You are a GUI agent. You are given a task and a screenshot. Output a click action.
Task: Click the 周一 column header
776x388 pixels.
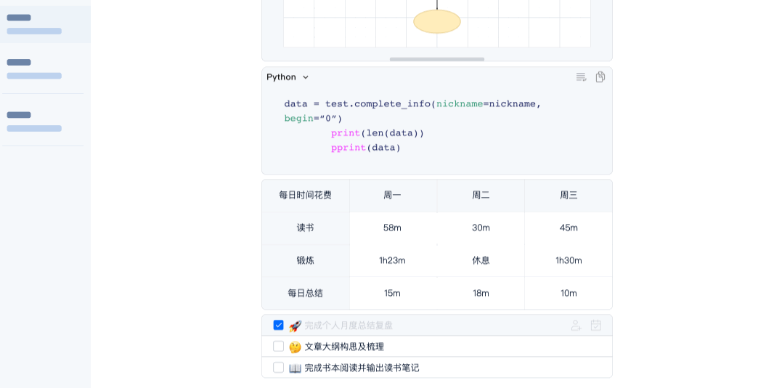coord(393,195)
